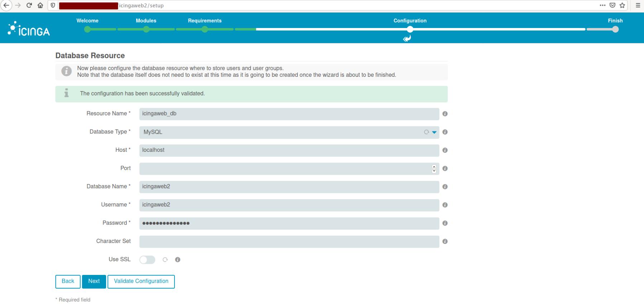Click the Next button
Viewport: 644px width, 304px height.
[x=94, y=282]
